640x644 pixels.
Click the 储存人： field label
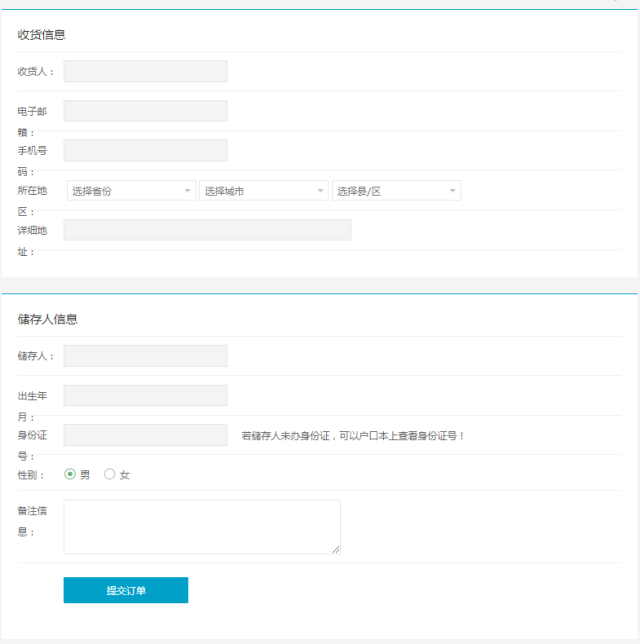(x=36, y=356)
